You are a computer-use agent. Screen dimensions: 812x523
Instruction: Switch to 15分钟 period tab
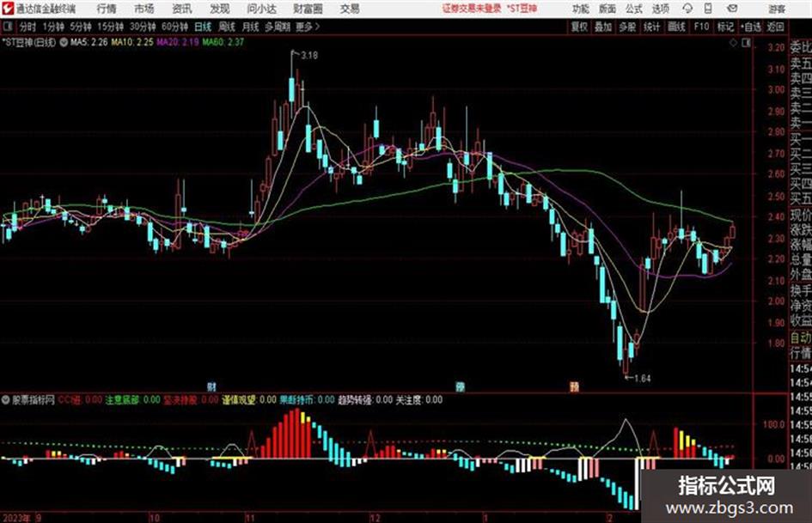110,27
